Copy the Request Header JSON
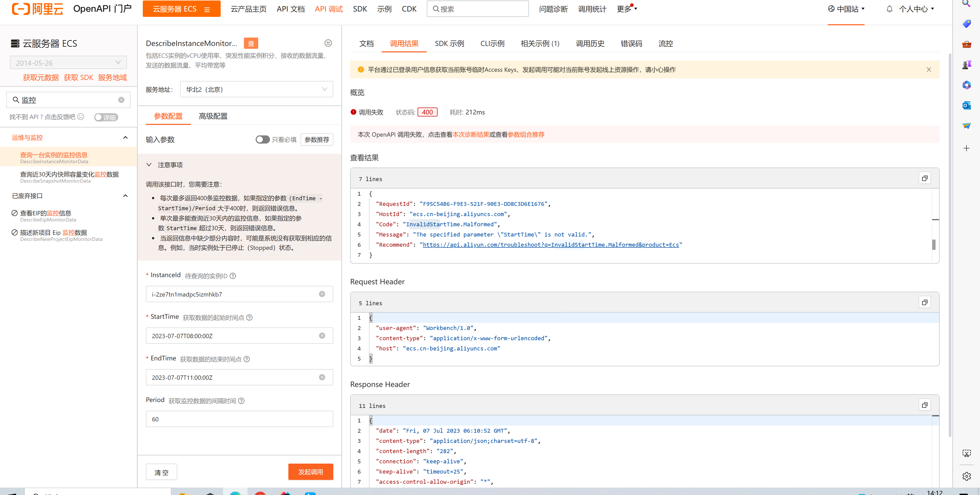Image resolution: width=980 pixels, height=495 pixels. point(925,302)
